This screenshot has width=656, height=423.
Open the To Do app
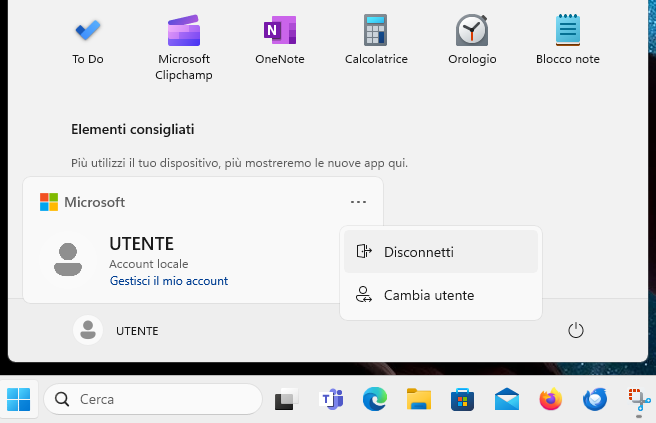87,40
